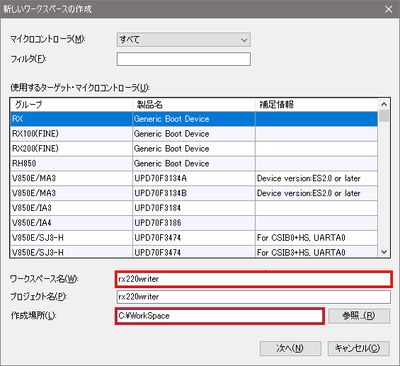Click the 補足情報 column header

317,105
